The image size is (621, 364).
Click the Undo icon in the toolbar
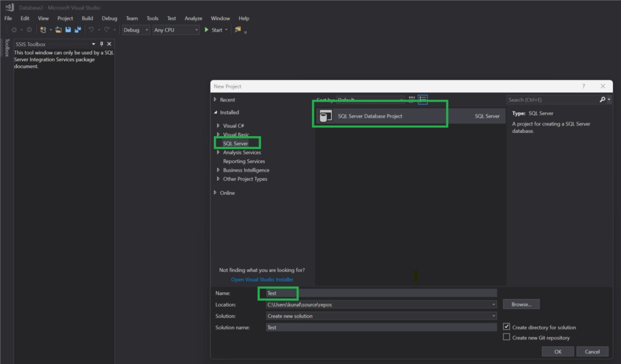[90, 30]
